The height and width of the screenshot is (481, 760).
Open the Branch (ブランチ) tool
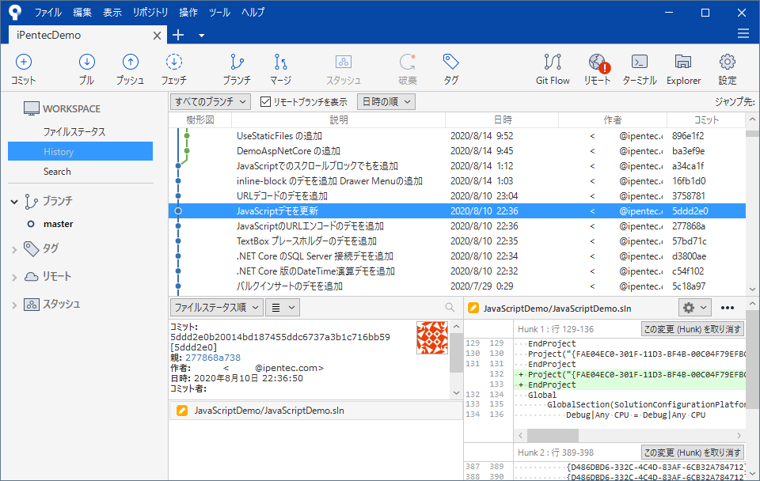(x=237, y=62)
